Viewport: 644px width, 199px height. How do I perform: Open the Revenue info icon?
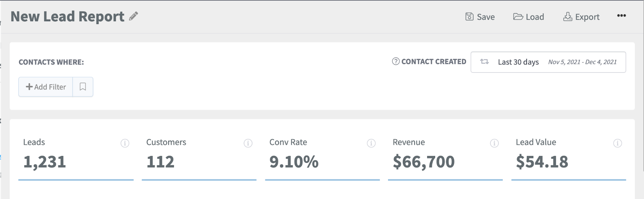click(x=494, y=143)
